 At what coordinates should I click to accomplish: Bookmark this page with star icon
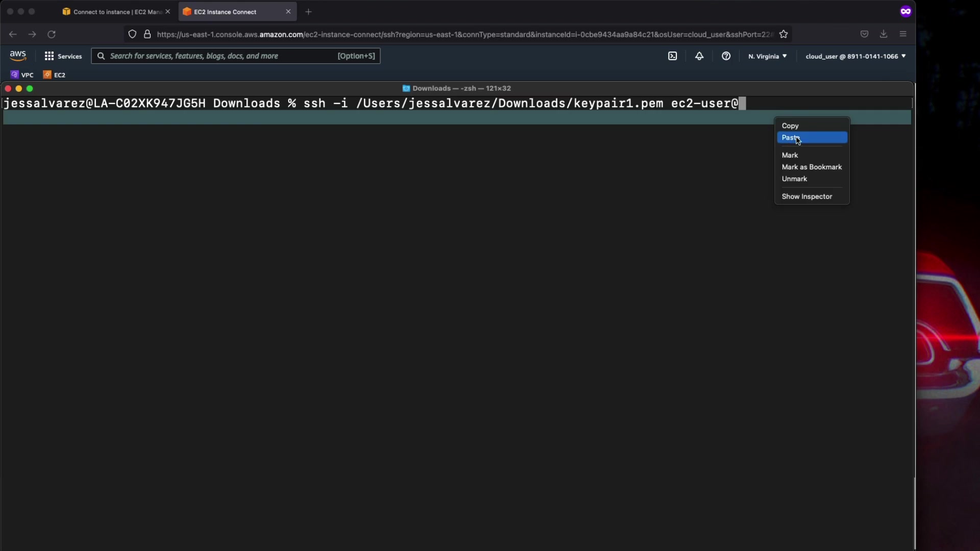pos(783,34)
